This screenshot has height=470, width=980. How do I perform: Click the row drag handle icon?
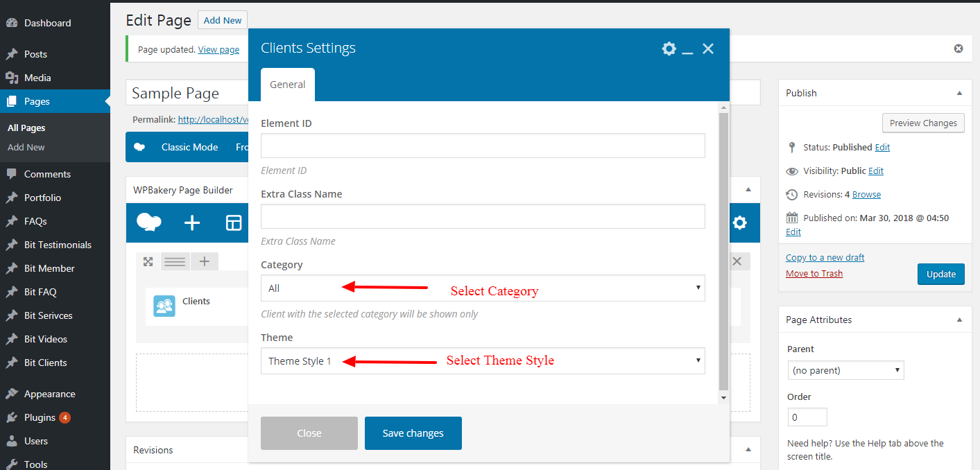[175, 261]
